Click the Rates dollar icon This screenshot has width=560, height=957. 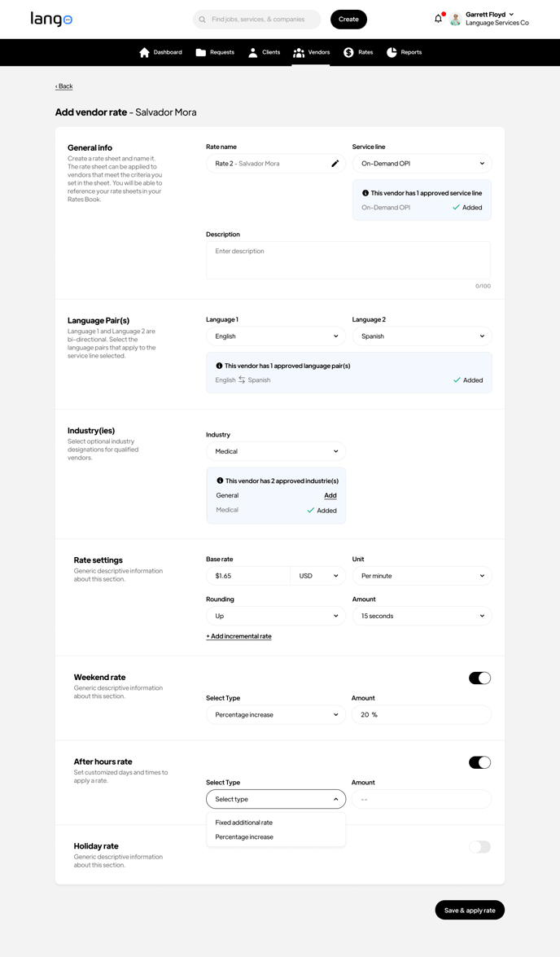click(x=348, y=52)
